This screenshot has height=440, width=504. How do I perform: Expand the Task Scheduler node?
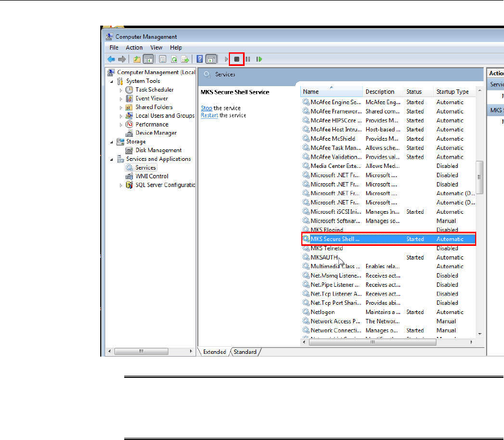coord(121,90)
